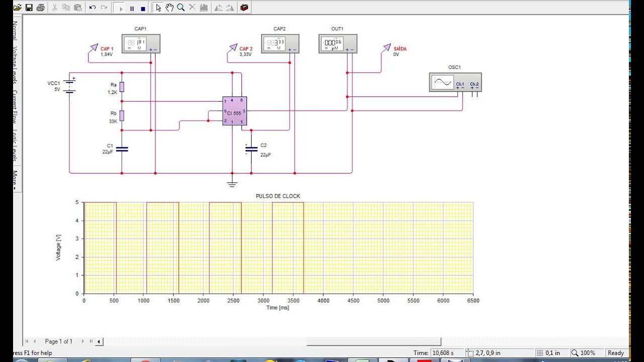The width and height of the screenshot is (644, 362).
Task: Click the Paste clipboard icon
Action: [x=78, y=8]
